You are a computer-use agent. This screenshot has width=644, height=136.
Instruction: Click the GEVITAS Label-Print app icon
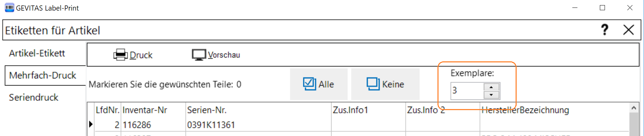click(10, 7)
